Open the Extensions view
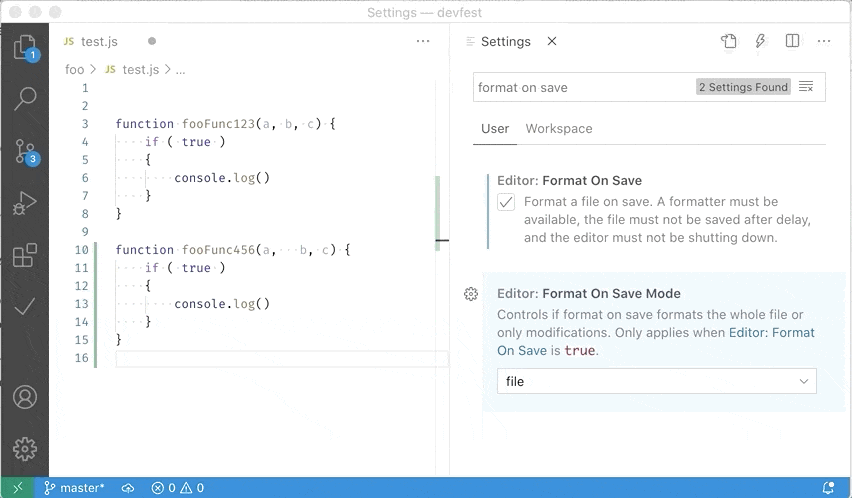The height and width of the screenshot is (498, 852). [x=25, y=256]
